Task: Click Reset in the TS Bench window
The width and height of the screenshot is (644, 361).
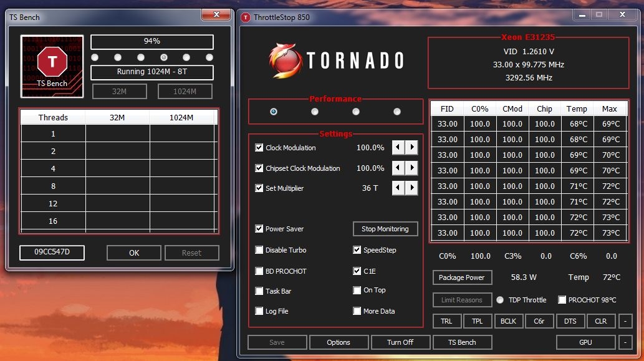Action: click(192, 253)
